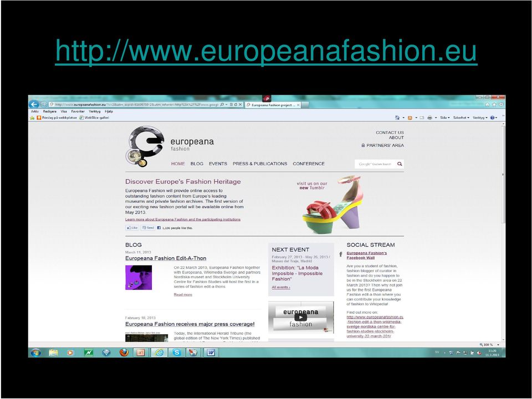
Task: Open the ABOUT link
Action: (x=396, y=138)
